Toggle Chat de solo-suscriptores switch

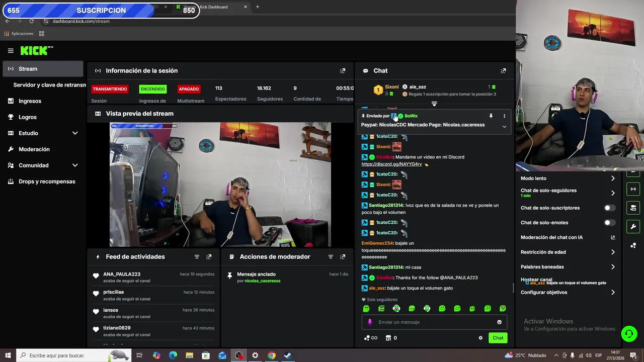click(609, 208)
